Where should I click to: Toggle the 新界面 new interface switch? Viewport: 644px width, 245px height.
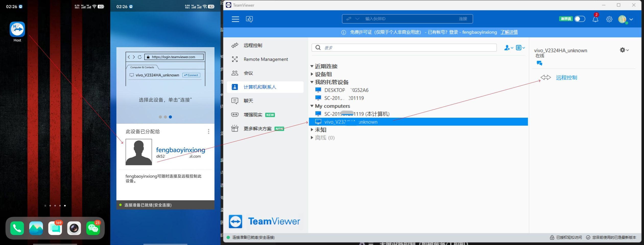point(580,19)
